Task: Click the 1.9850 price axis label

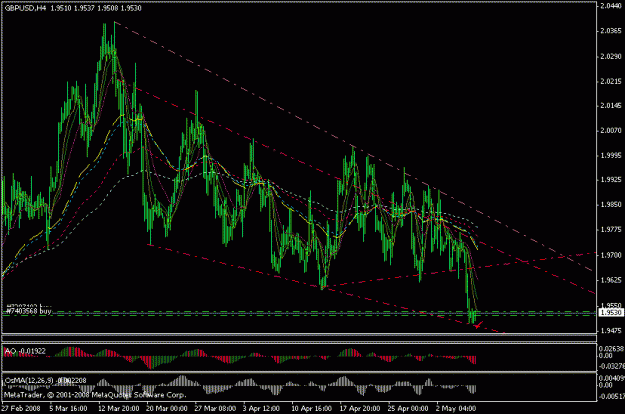Action: pos(611,205)
